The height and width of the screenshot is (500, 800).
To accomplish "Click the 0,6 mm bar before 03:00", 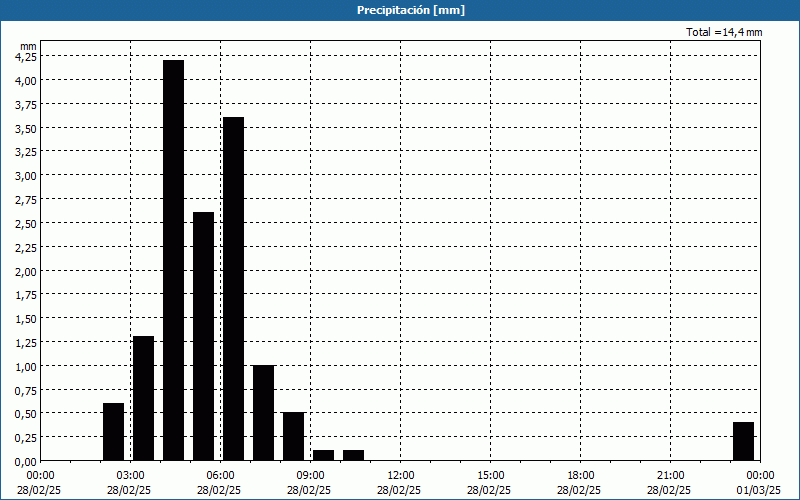I will pos(113,432).
